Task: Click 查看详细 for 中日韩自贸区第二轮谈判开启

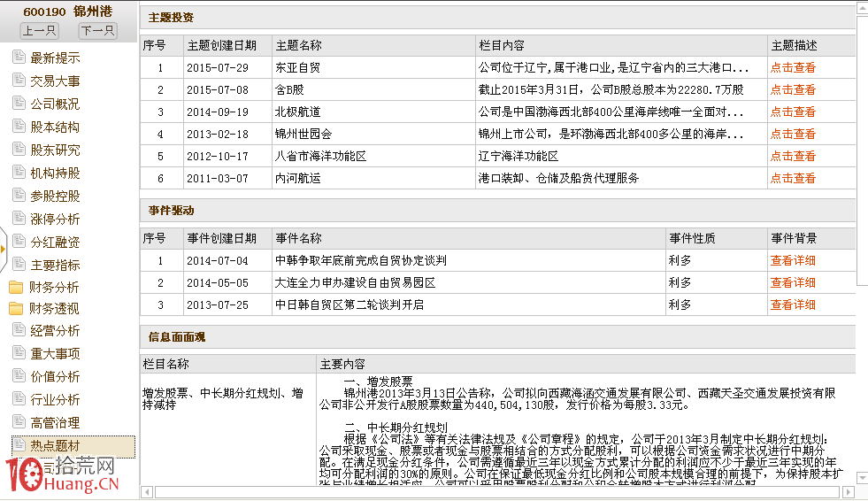Action: [x=793, y=304]
